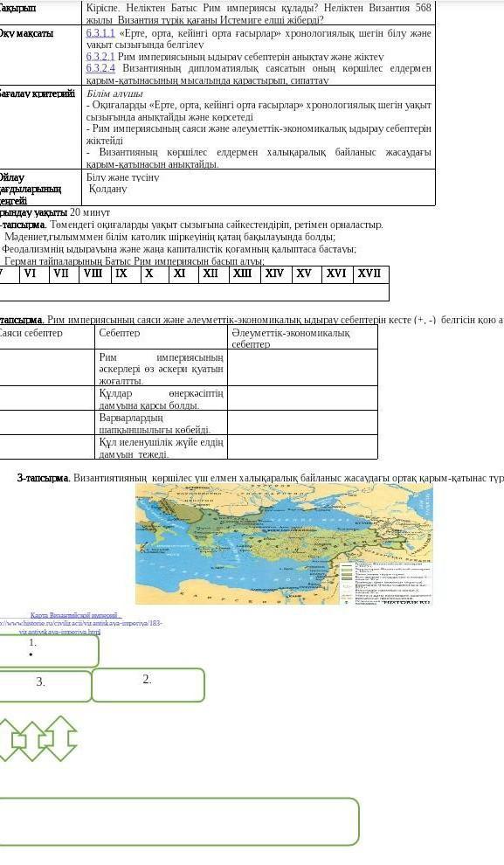Click the Byzantine Empire map image
This screenshot has height=865, width=504.
click(284, 544)
